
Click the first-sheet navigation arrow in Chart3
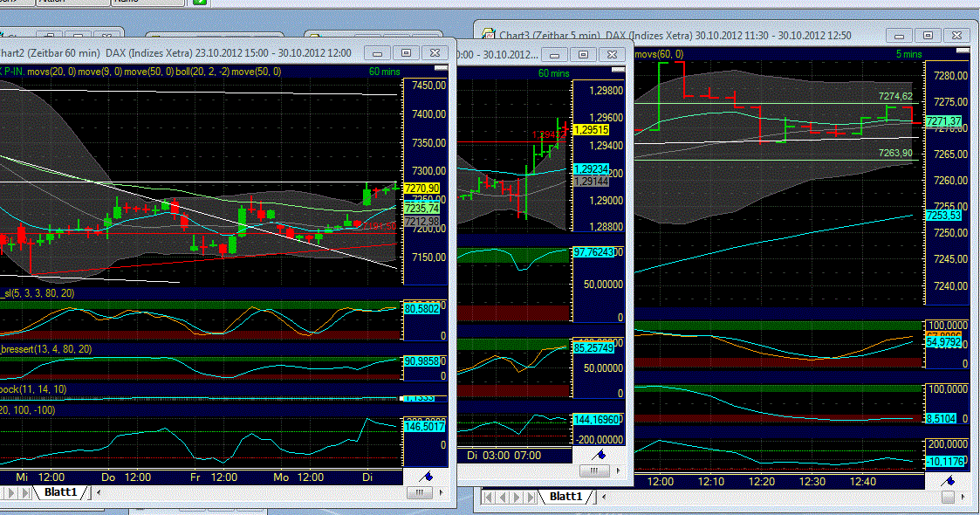[x=487, y=498]
